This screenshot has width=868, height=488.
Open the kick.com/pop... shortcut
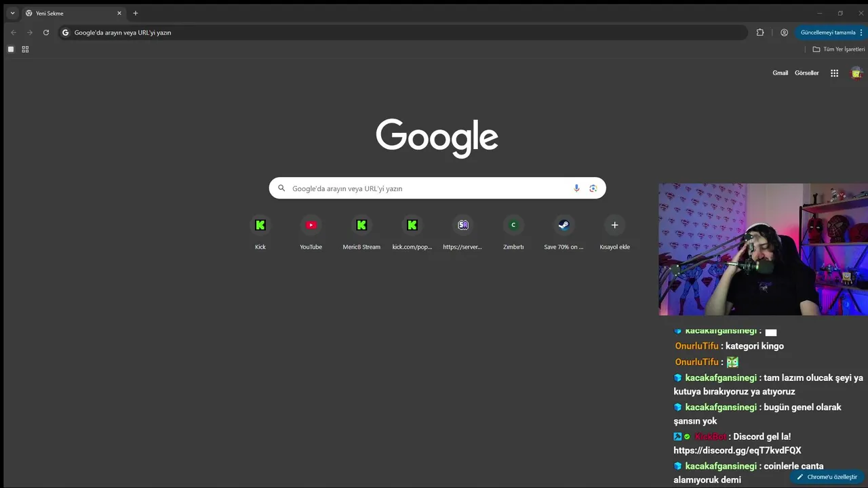(412, 232)
